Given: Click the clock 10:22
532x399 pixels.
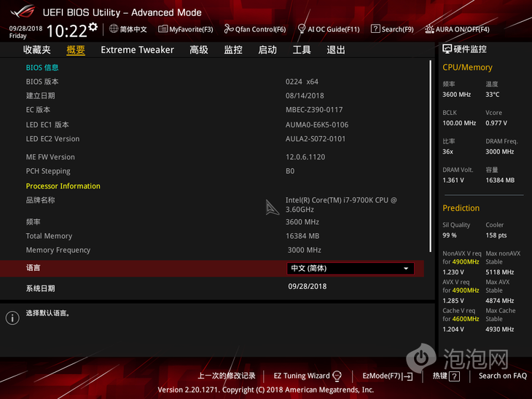Looking at the screenshot, I should click(x=67, y=31).
